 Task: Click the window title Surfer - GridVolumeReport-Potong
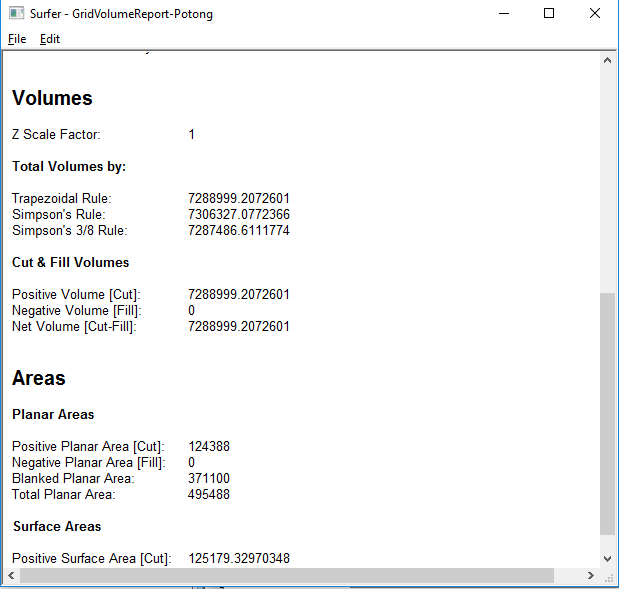click(x=121, y=14)
